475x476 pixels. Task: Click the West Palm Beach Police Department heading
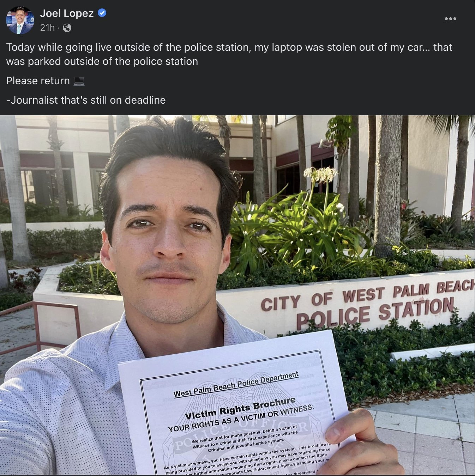pos(236,384)
